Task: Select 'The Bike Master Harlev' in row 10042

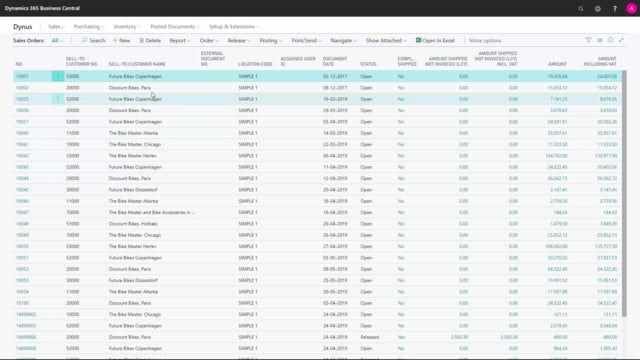Action: 132,156
